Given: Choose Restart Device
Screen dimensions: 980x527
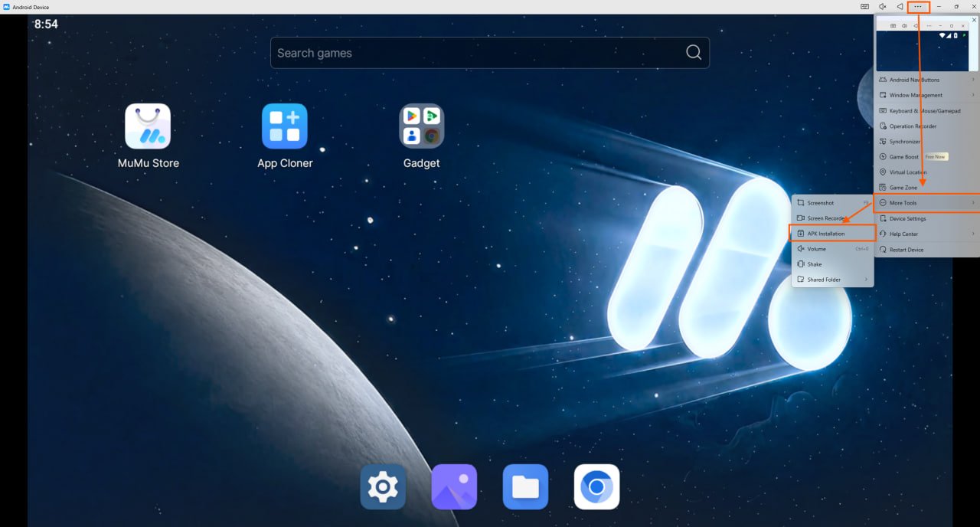Looking at the screenshot, I should pyautogui.click(x=927, y=250).
